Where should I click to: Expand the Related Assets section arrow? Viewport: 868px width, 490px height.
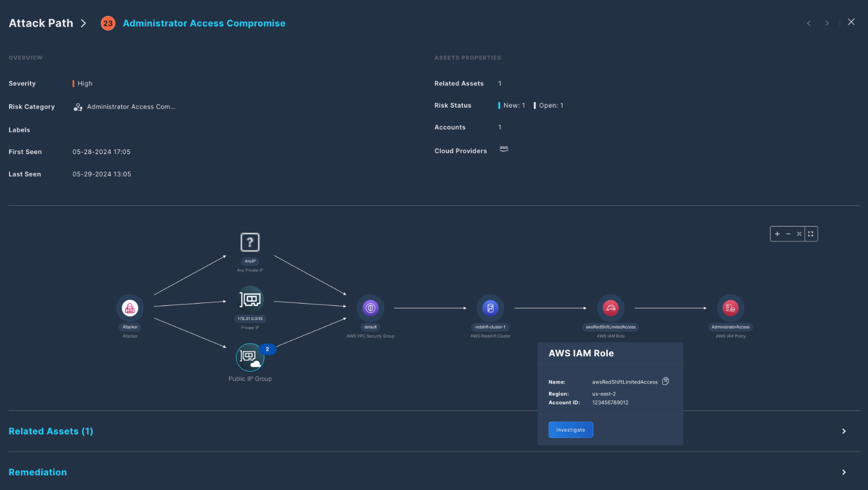844,432
